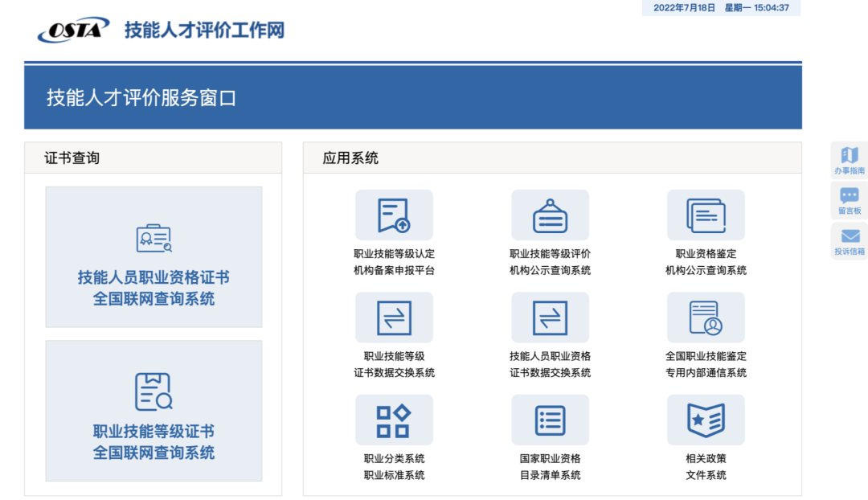Image resolution: width=868 pixels, height=500 pixels.
Task: Open the 留言板 chat bubble icon
Action: point(850,195)
